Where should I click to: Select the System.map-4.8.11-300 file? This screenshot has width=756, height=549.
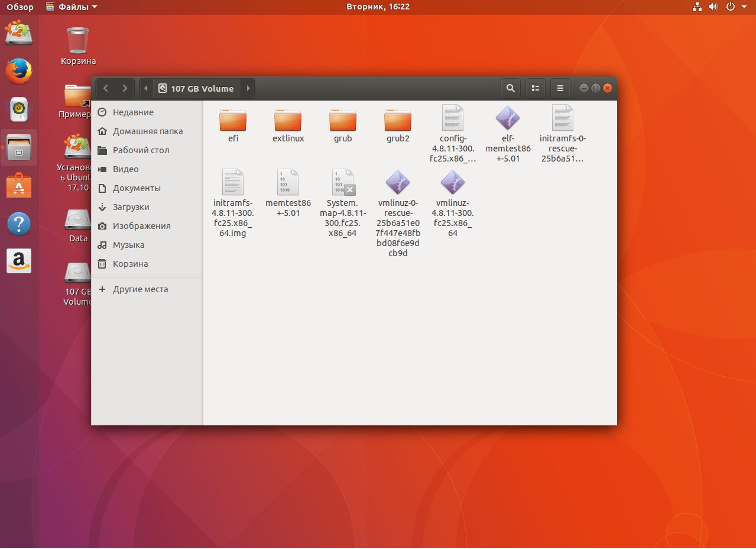click(x=343, y=182)
